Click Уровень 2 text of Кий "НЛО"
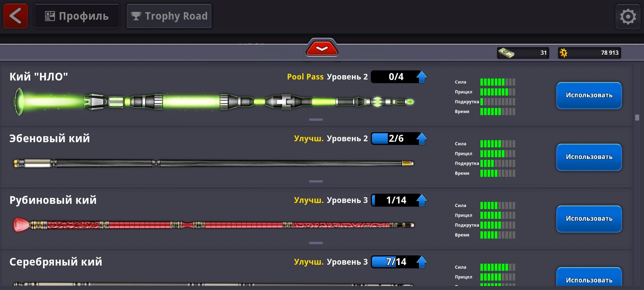Viewport: 644px width, 290px height. coord(347,77)
